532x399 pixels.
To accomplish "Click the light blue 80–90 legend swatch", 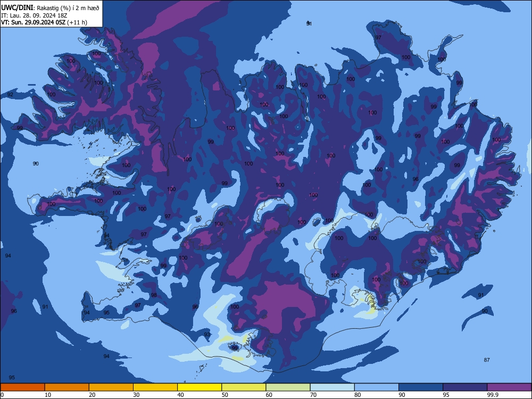I will pyautogui.click(x=377, y=387).
